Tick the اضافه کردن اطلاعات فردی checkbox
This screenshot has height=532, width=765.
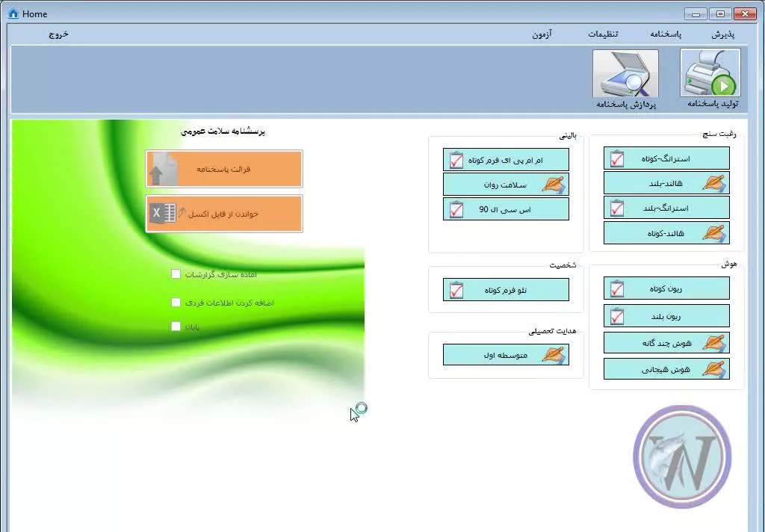pos(176,303)
